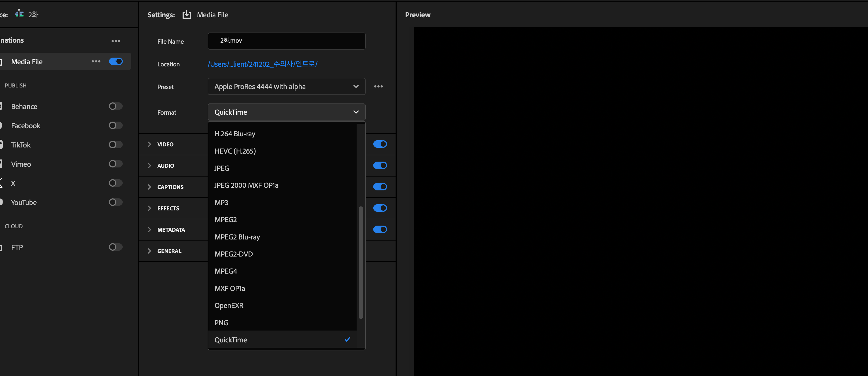Viewport: 868px width, 376px height.
Task: Open the Apple ProRes 4444 preset dropdown
Action: (286, 86)
